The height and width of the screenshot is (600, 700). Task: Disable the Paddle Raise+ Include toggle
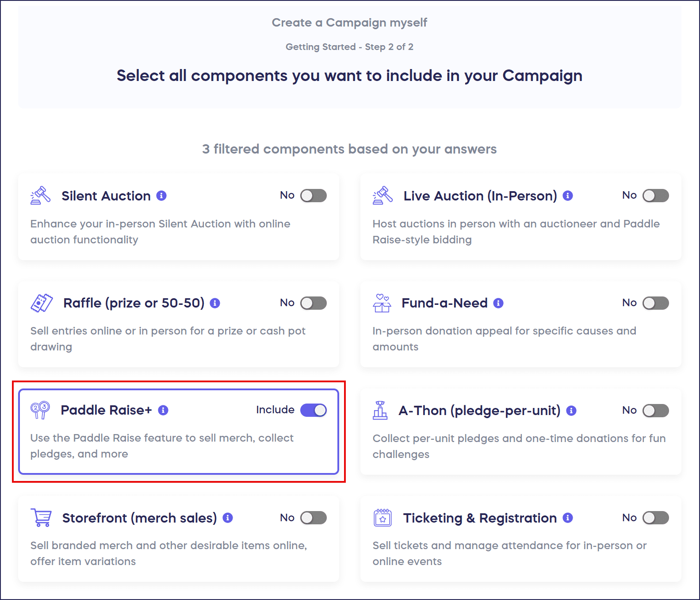click(314, 410)
